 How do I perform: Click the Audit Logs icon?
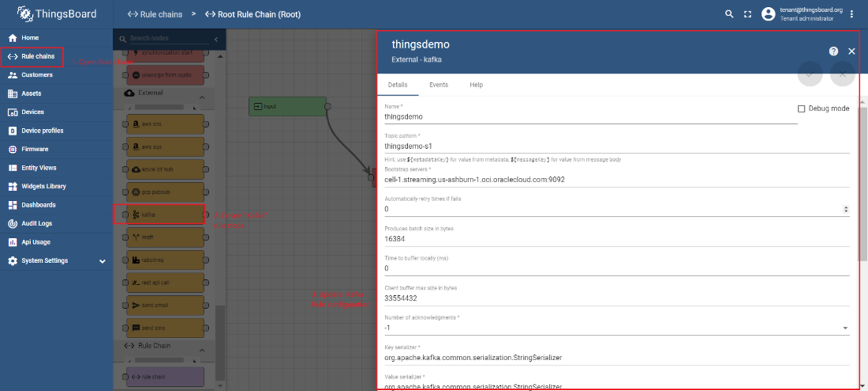pos(12,224)
